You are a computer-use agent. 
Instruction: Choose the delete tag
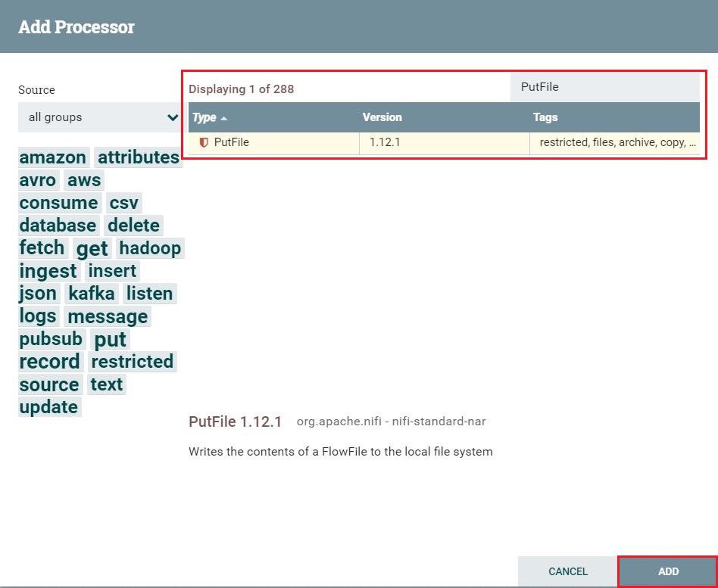point(133,226)
